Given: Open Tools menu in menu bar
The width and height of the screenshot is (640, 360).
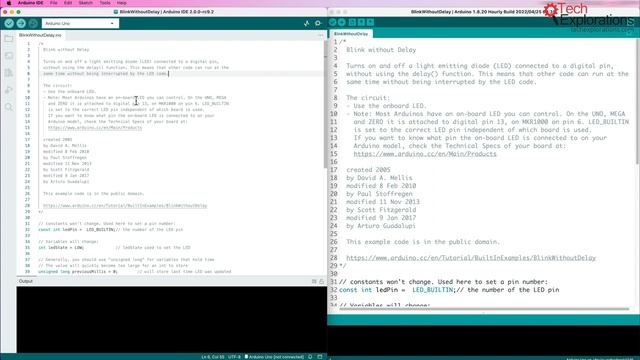Looking at the screenshot, I should [x=105, y=3].
